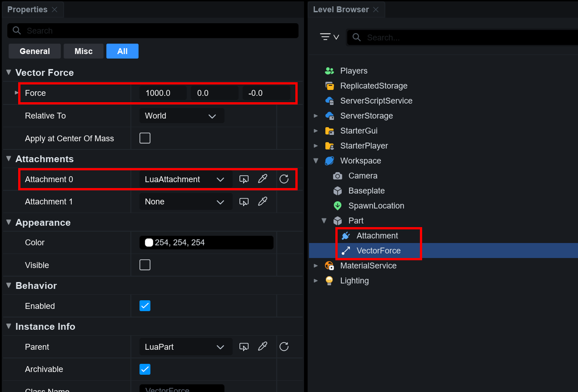
Task: Click the Force X value field 1000.0
Action: pyautogui.click(x=163, y=93)
